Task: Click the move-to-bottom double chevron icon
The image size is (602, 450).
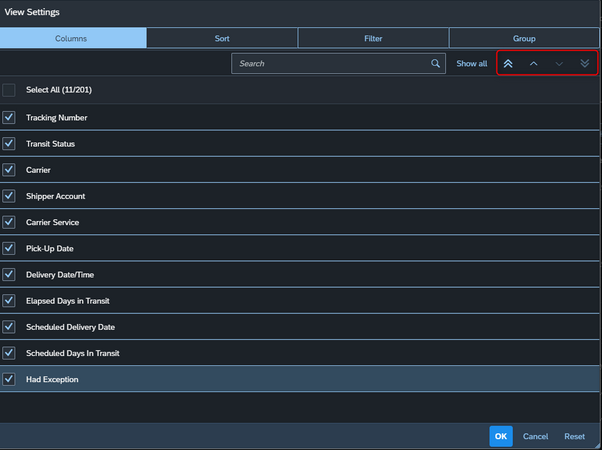Action: pos(585,63)
